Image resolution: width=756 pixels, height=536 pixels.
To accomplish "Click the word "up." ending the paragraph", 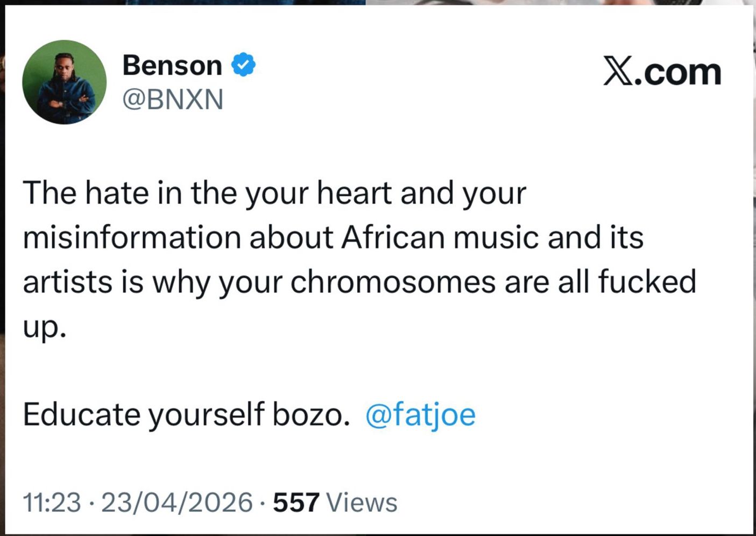I will click(45, 327).
